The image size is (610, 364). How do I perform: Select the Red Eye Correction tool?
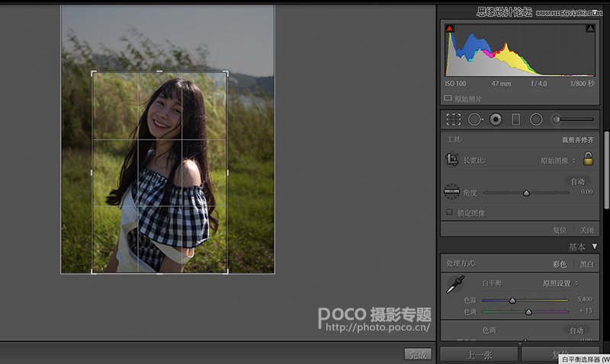(x=496, y=120)
